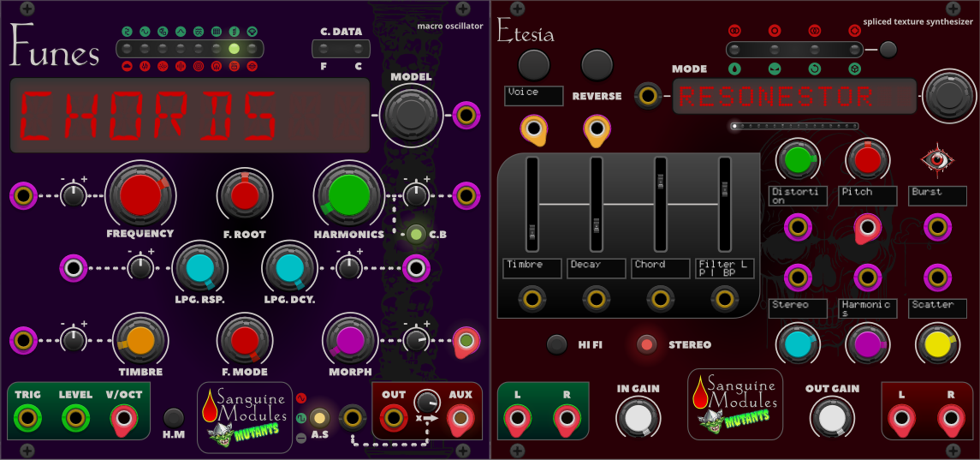Click the F. ROOT knob on Funes
Screen dimensions: 980x460
click(245, 196)
